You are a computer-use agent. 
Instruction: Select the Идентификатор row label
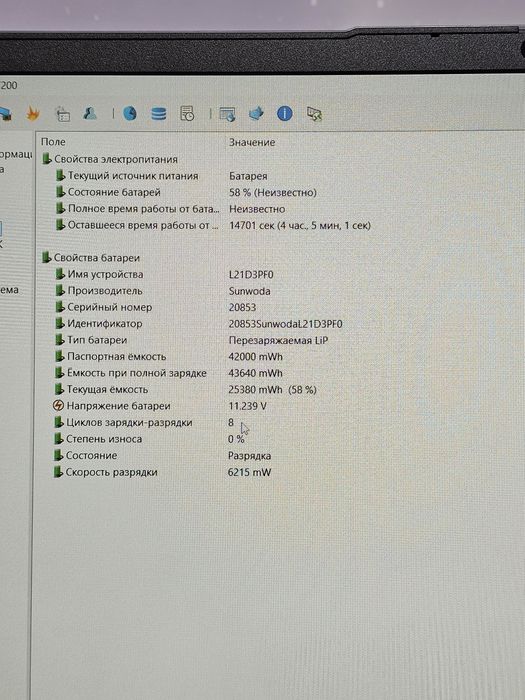(104, 324)
